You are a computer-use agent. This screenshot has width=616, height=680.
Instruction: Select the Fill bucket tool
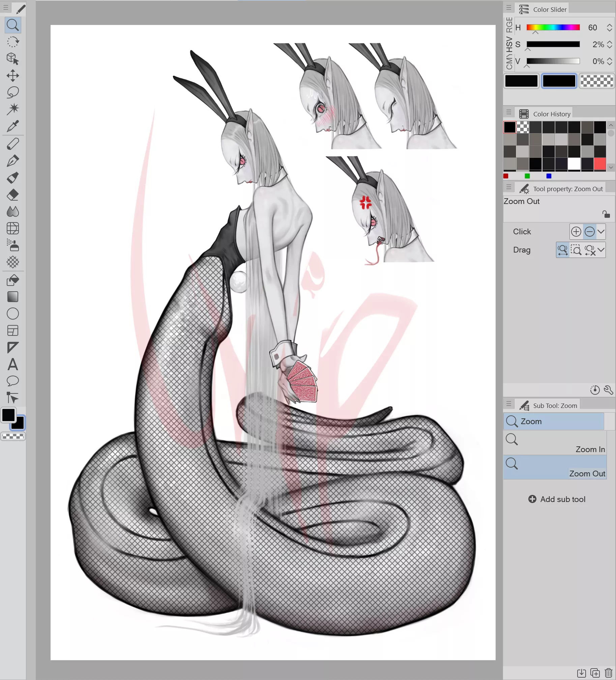pyautogui.click(x=13, y=280)
